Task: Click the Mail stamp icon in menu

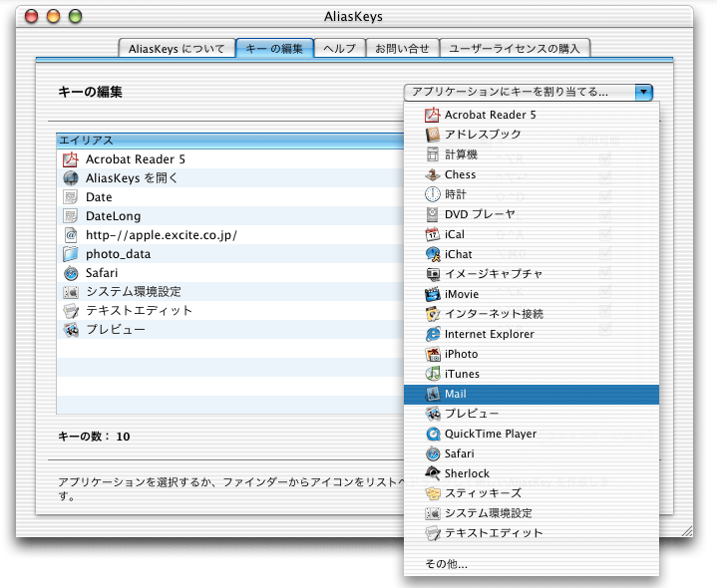Action: [433, 394]
